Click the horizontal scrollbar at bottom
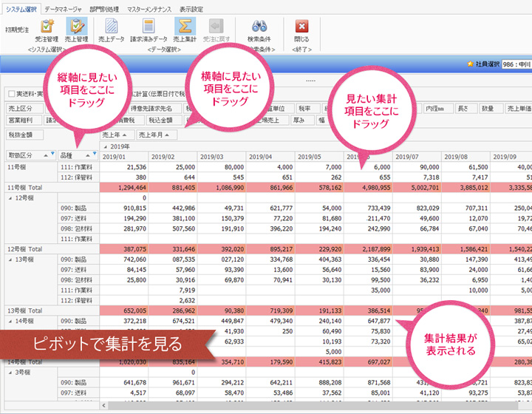This screenshot has width=532, height=414. tap(296, 406)
